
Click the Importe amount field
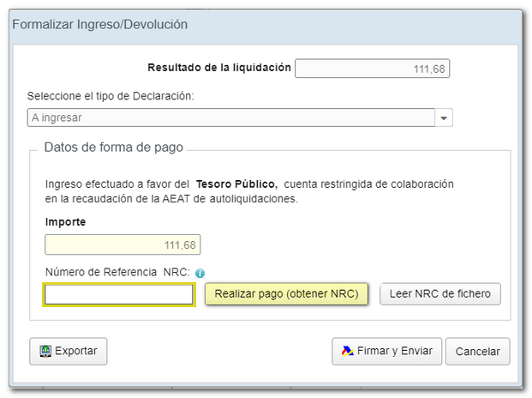tap(123, 245)
